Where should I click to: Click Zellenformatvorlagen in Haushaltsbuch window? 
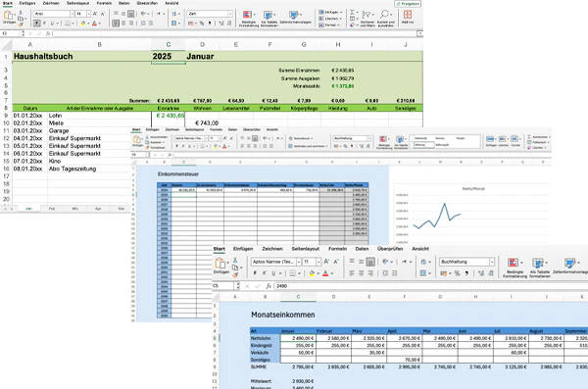[296, 17]
